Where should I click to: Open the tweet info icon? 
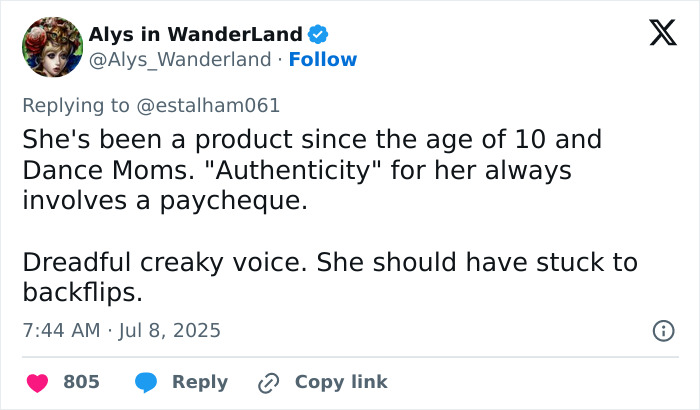662,330
